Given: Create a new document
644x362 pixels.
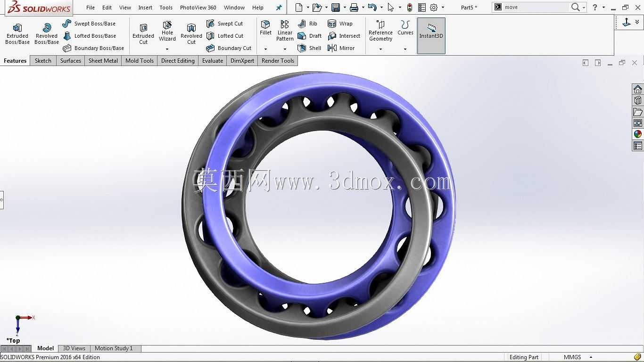Looking at the screenshot, I should pos(299,8).
